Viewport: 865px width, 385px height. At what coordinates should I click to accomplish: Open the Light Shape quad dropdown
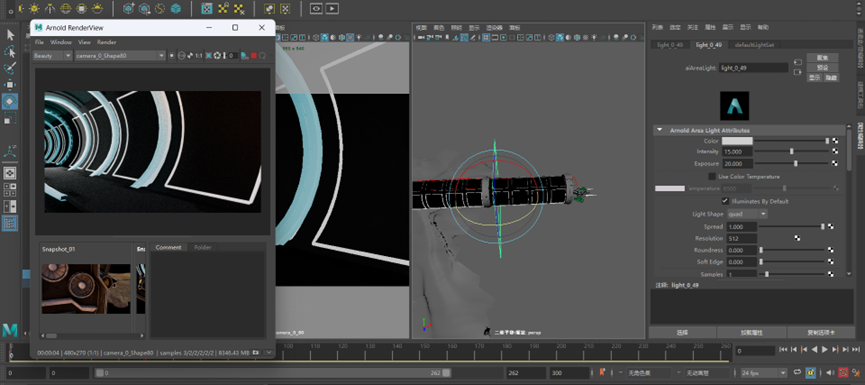(747, 214)
